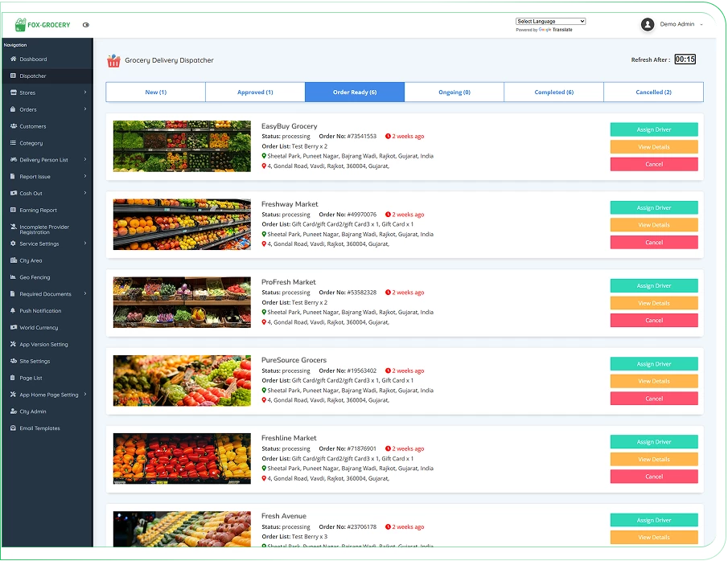The width and height of the screenshot is (728, 561).
Task: View Details of Freshway Market order
Action: pyautogui.click(x=654, y=225)
